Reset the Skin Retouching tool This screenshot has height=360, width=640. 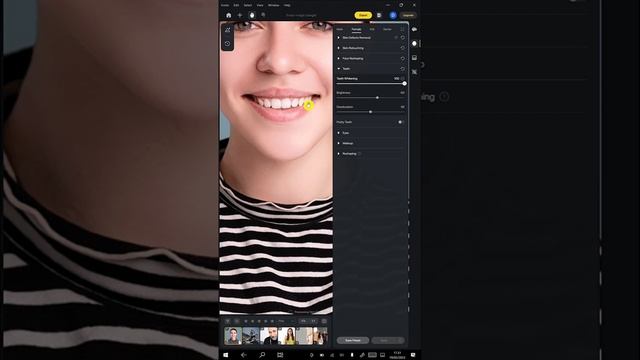click(x=403, y=48)
